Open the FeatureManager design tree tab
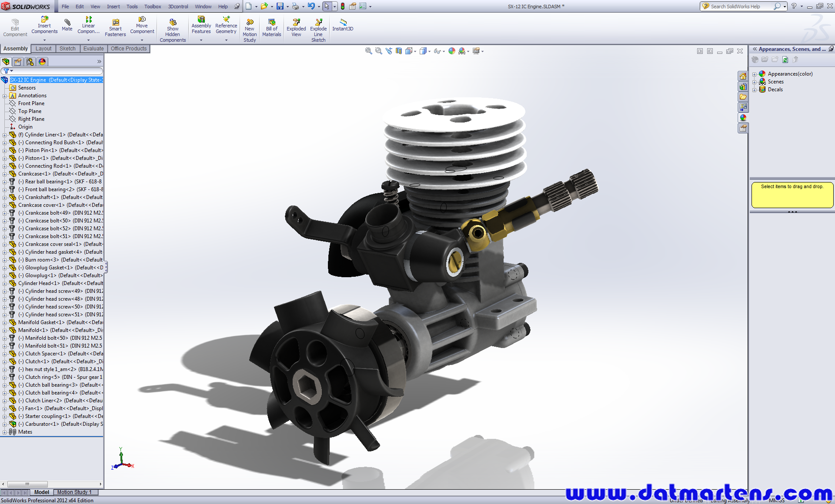Screen dimensions: 835x504 6,62
